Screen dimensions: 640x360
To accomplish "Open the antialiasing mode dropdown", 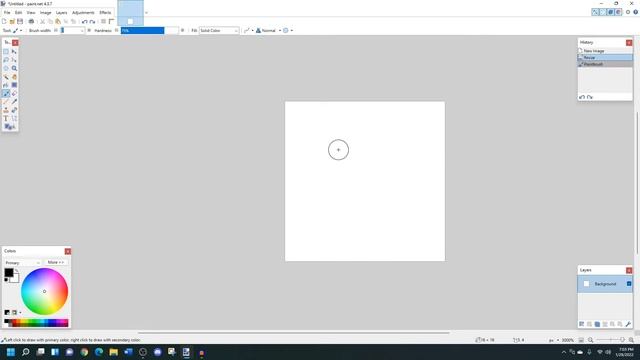I will 248,31.
